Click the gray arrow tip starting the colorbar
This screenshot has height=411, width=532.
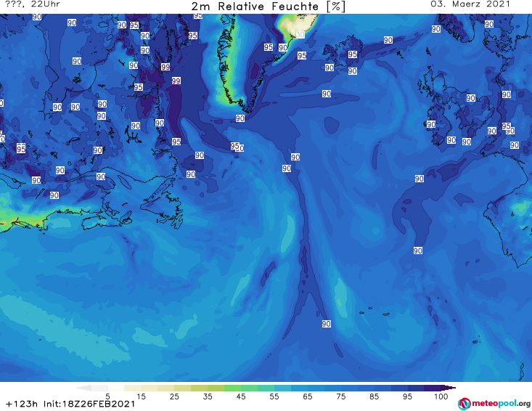(x=83, y=388)
